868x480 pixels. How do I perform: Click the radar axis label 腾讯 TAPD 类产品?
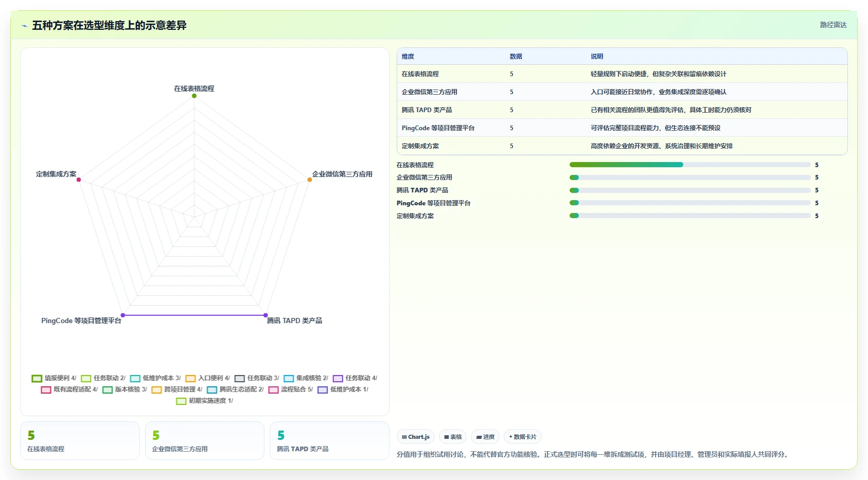click(x=294, y=321)
